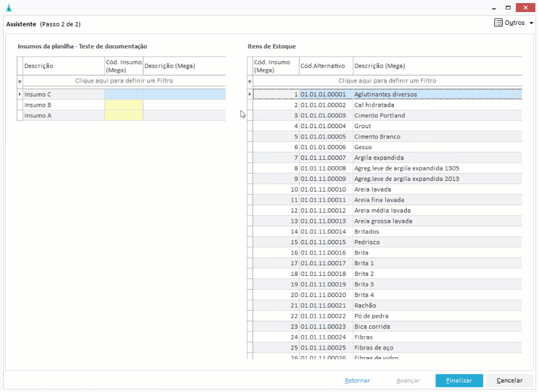Select the Insumo A row
This screenshot has width=538, height=392.
63,115
